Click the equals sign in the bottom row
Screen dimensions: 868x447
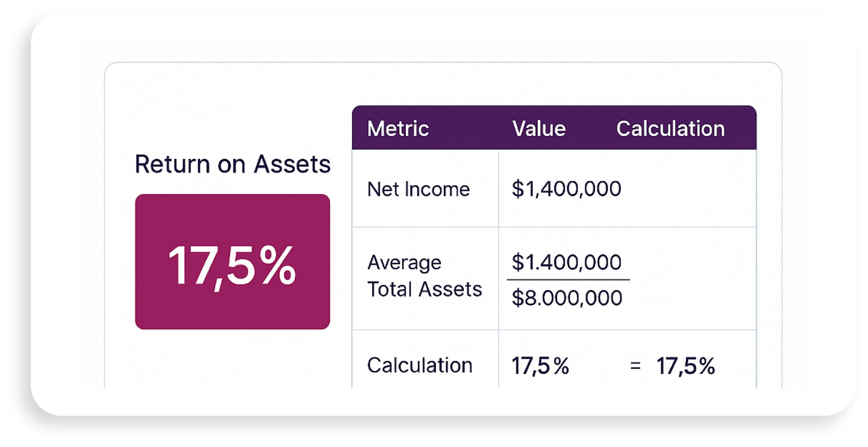(635, 366)
